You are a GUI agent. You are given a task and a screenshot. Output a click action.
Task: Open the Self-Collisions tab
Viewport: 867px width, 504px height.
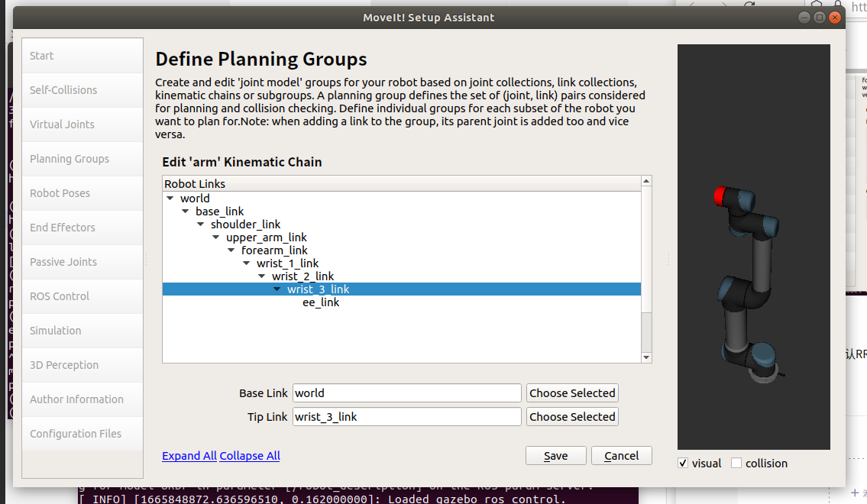pyautogui.click(x=63, y=90)
